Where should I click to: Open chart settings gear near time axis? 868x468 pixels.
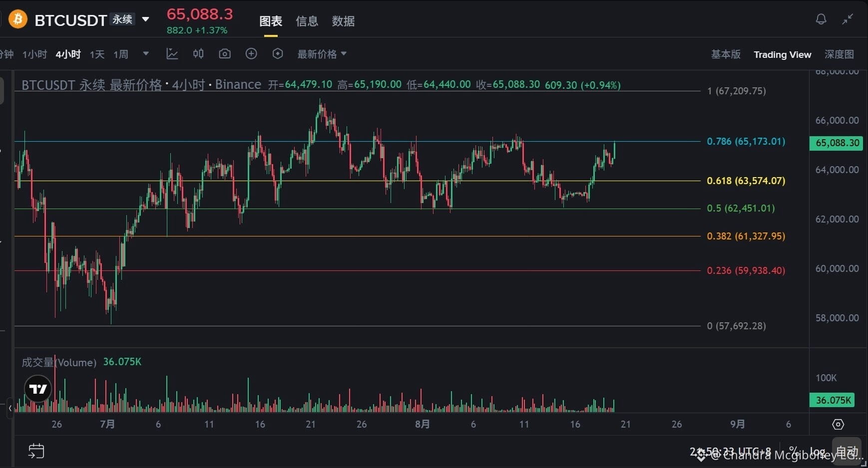coord(838,424)
